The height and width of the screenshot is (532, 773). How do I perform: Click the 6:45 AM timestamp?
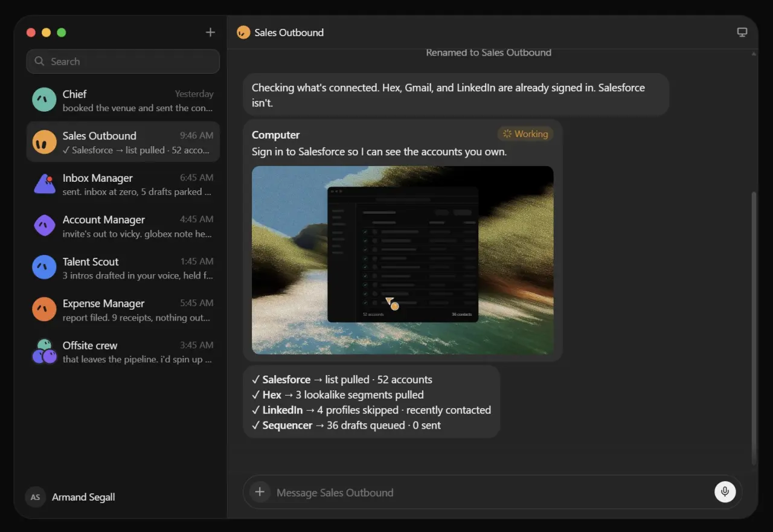pos(196,178)
